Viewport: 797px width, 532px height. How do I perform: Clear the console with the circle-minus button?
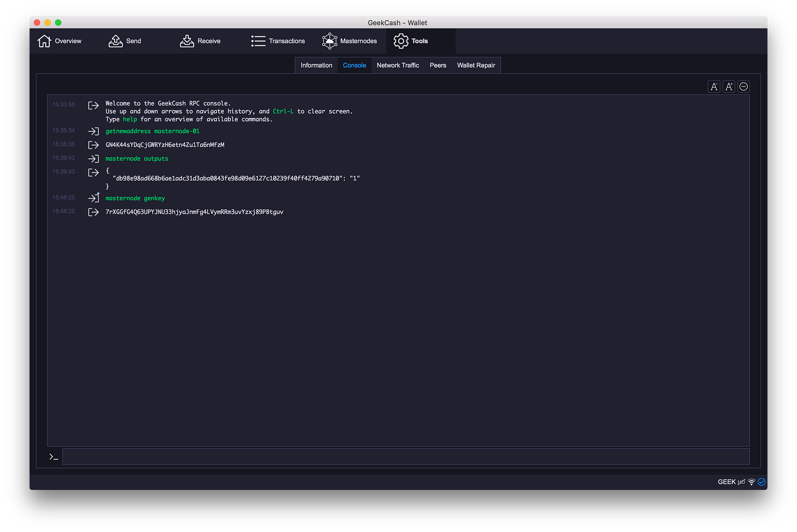[x=744, y=87]
